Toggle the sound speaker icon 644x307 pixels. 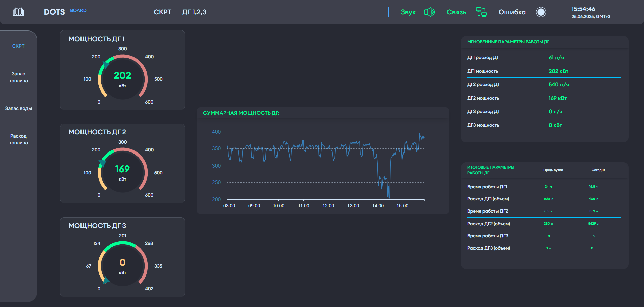pos(429,12)
